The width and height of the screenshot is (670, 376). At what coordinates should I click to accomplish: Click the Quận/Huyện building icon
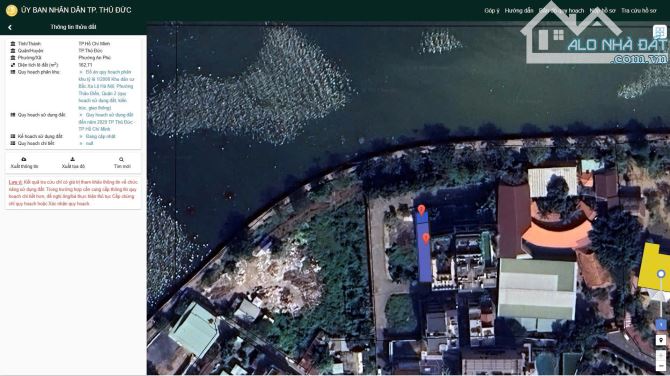13,50
